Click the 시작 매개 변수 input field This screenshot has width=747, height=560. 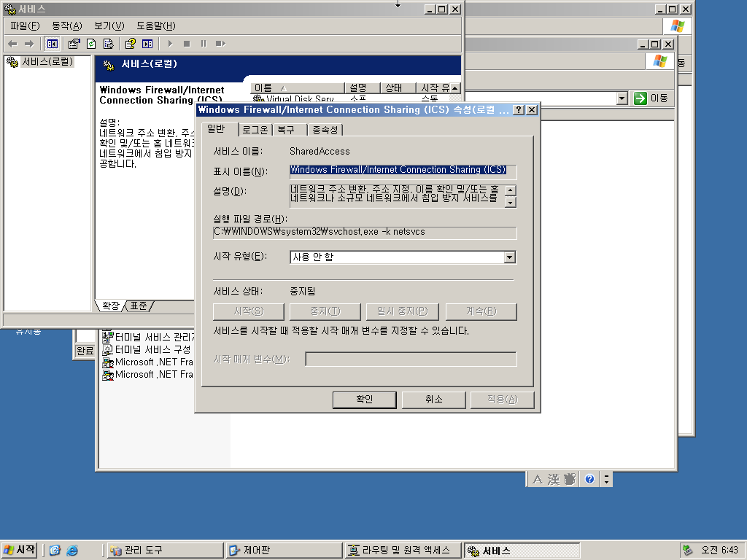411,359
